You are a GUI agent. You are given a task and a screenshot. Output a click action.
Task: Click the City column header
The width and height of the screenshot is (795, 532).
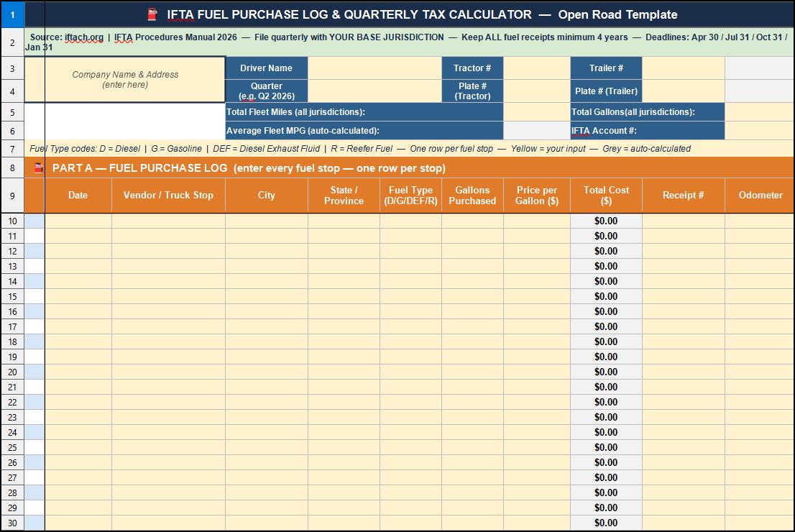pos(266,196)
